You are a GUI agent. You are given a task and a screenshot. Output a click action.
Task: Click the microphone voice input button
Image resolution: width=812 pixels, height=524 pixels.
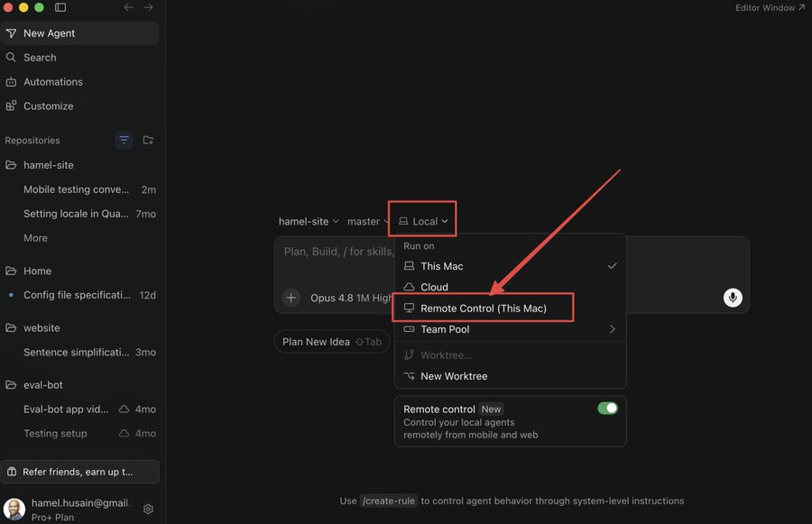(x=733, y=298)
